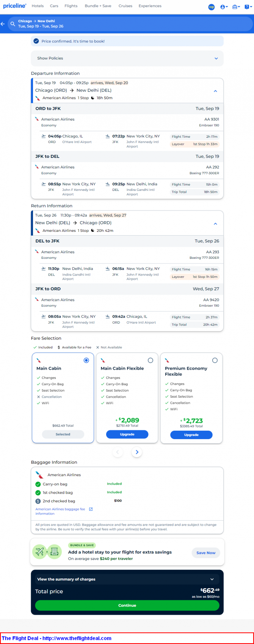Click landing icon beside 06:15a New York
This screenshot has height=644, width=254.
click(108, 269)
